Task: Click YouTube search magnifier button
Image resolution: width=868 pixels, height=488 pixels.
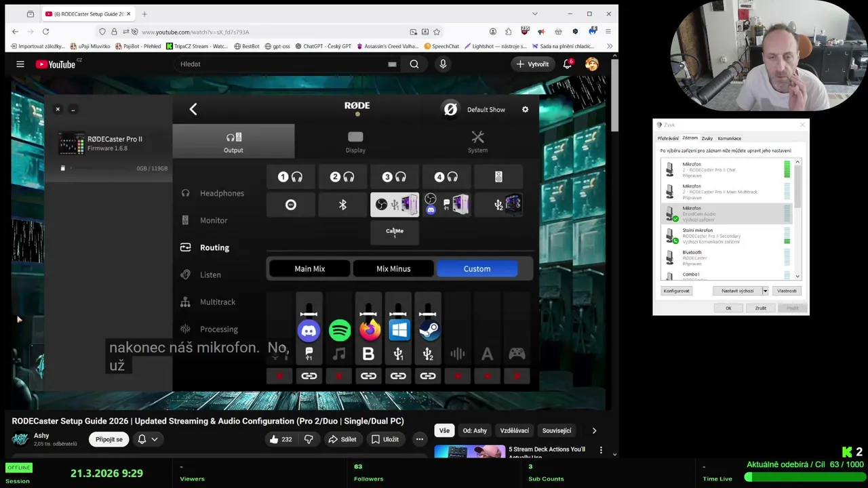Action: pyautogui.click(x=414, y=64)
